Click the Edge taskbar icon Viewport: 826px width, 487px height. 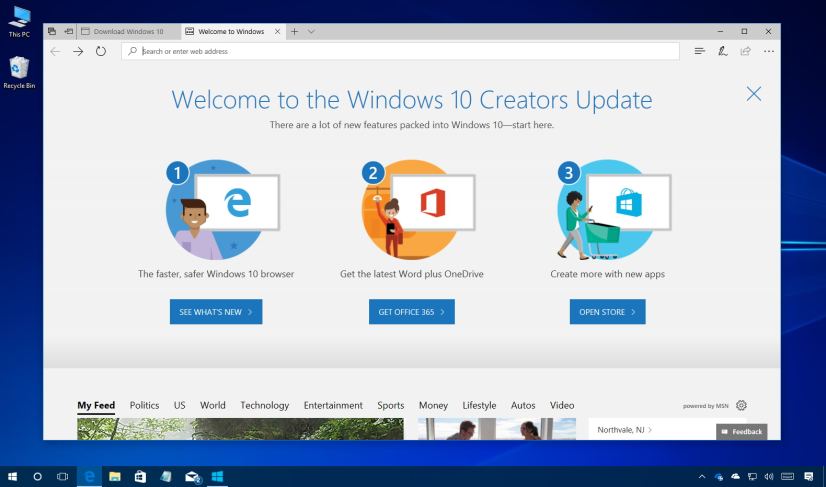pyautogui.click(x=89, y=476)
